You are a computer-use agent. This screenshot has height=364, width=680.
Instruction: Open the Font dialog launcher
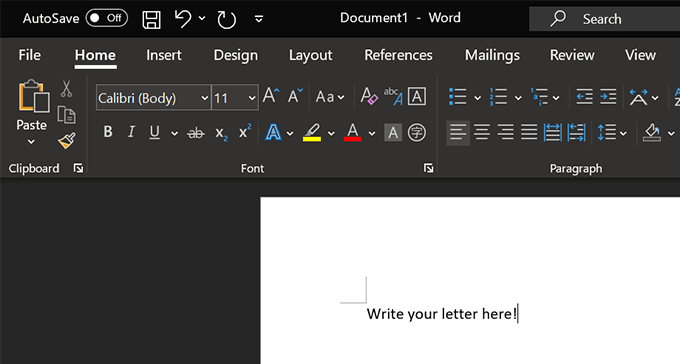pyautogui.click(x=428, y=168)
